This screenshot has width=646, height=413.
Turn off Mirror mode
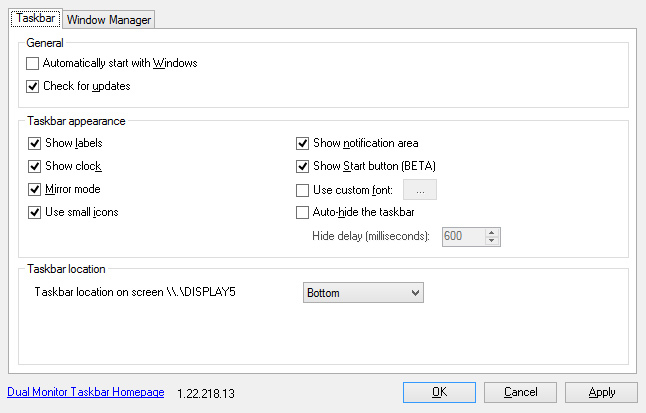(x=34, y=190)
